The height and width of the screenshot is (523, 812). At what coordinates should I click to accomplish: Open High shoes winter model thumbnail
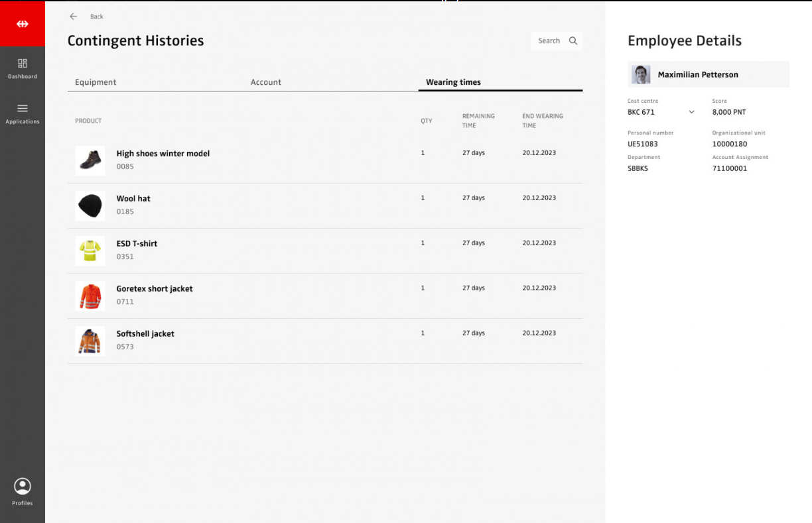[90, 160]
